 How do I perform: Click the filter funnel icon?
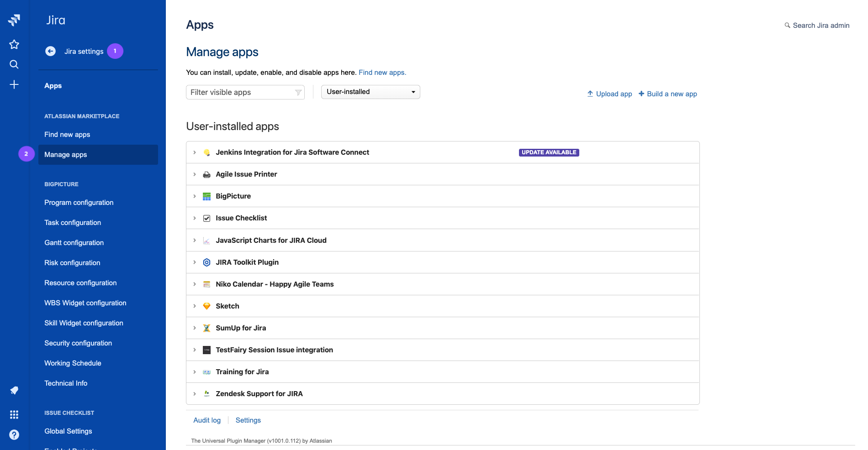point(298,93)
